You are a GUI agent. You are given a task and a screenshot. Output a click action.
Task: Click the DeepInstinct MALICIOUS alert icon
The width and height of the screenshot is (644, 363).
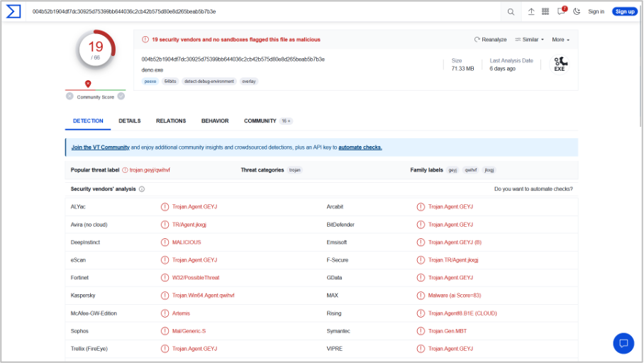(x=165, y=242)
